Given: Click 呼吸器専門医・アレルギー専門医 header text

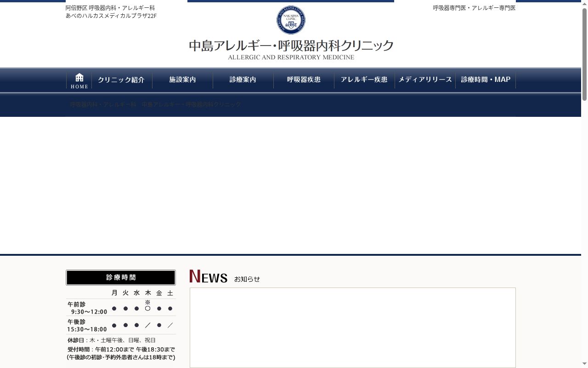Looking at the screenshot, I should (x=474, y=8).
